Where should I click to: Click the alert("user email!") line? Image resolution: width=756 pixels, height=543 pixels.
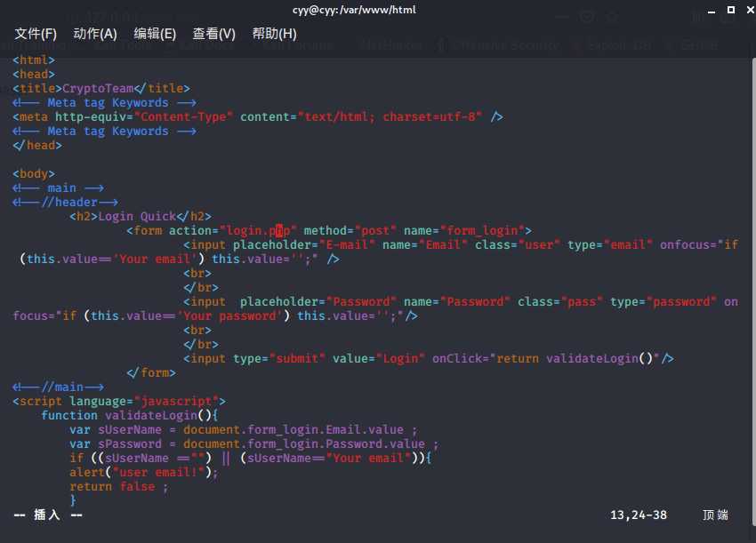click(144, 473)
